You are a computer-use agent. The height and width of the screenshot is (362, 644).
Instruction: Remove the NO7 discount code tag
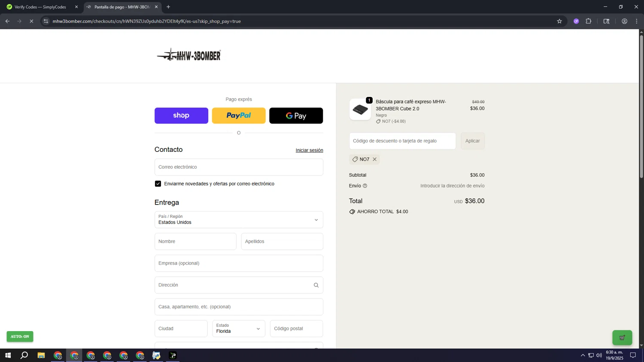coord(374,159)
